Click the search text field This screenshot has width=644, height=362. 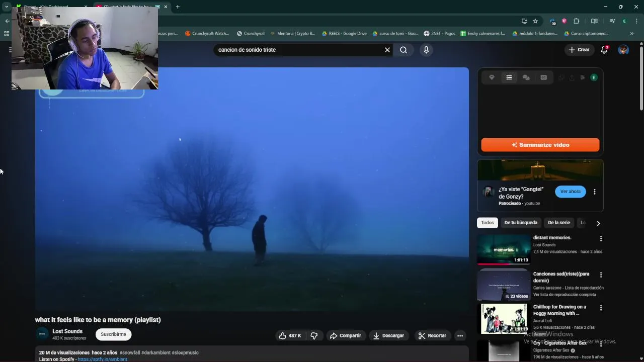pyautogui.click(x=299, y=50)
